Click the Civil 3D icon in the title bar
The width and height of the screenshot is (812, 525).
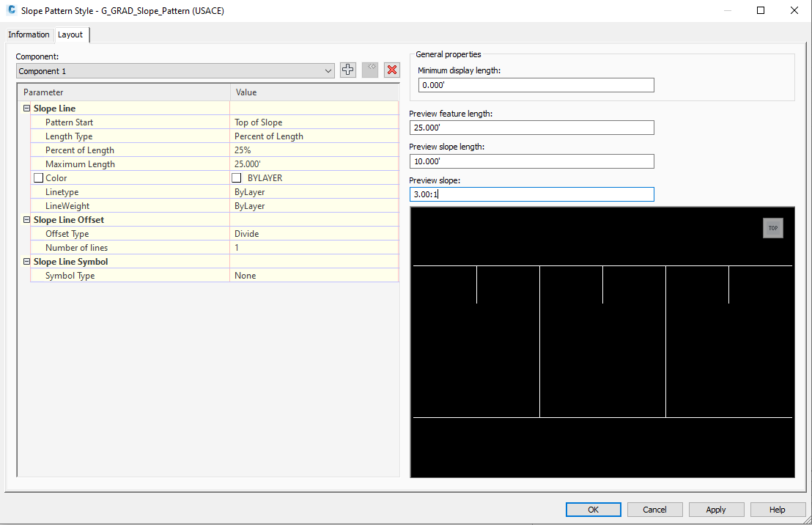tap(10, 10)
